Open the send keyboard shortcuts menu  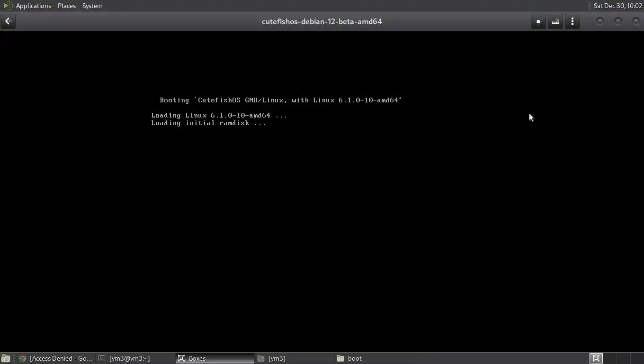[x=555, y=21]
